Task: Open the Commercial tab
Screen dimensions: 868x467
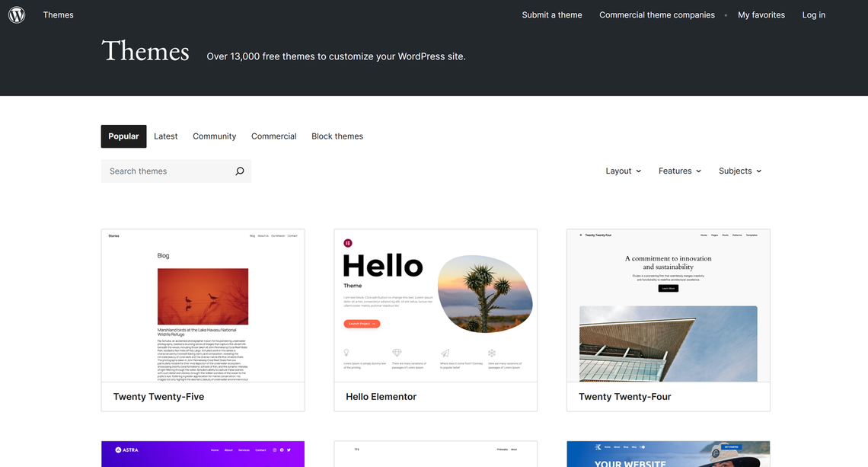Action: tap(274, 136)
